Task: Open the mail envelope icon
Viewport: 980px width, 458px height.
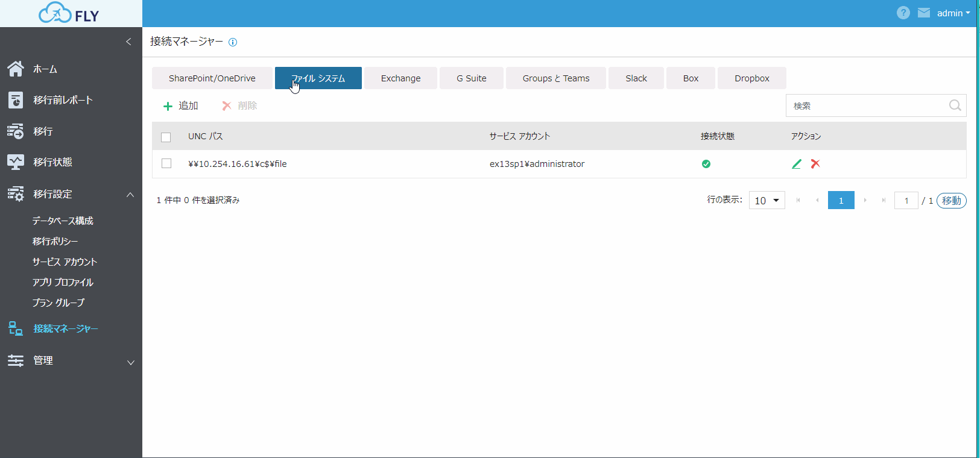Action: [x=924, y=13]
